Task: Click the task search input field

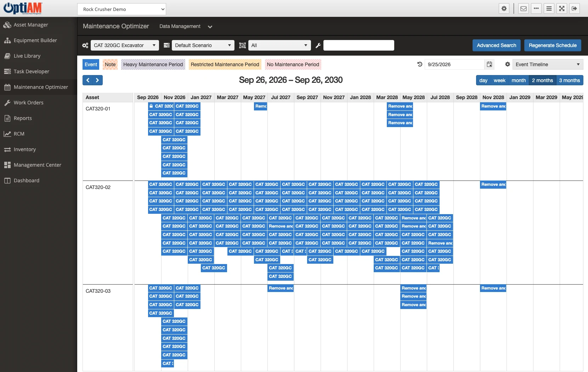Action: point(358,45)
